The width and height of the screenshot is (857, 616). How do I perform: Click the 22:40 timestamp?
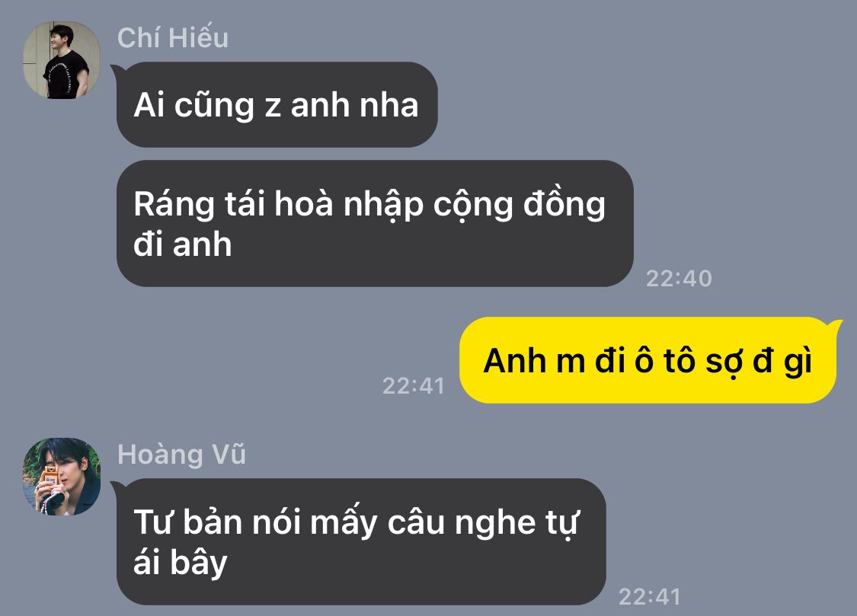coord(679,279)
